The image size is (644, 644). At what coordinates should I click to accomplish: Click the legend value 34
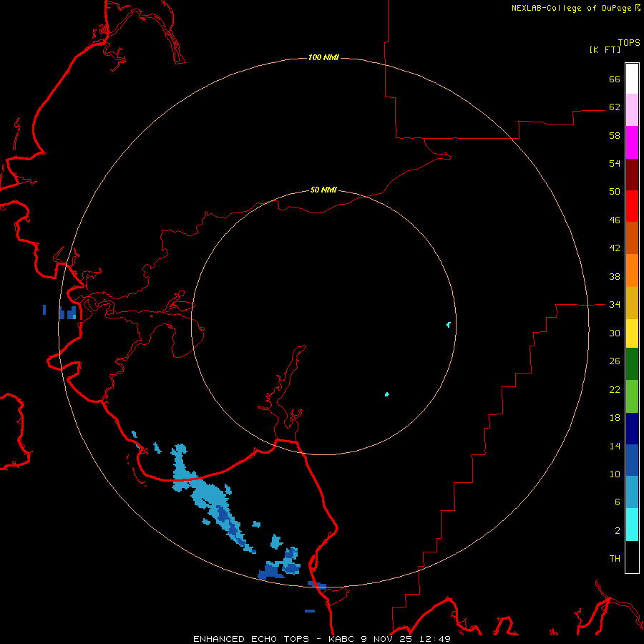615,305
